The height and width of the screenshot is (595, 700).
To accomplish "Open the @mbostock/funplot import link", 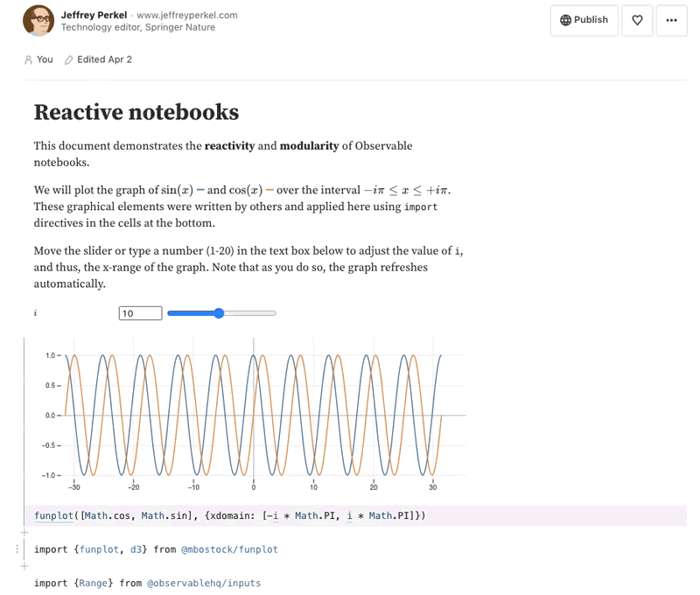I will pyautogui.click(x=229, y=549).
